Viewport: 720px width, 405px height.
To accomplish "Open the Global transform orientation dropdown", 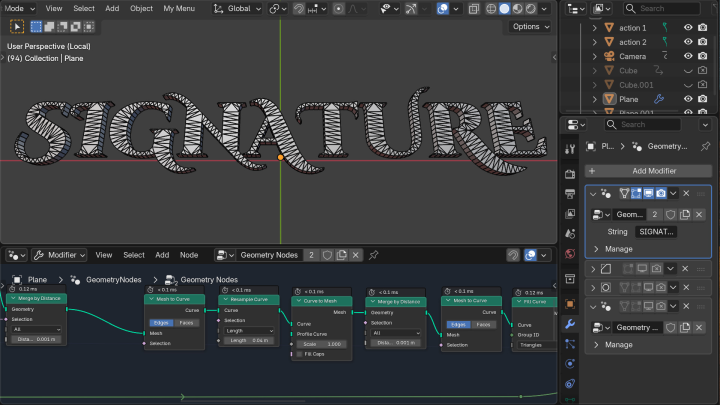I will pos(236,8).
